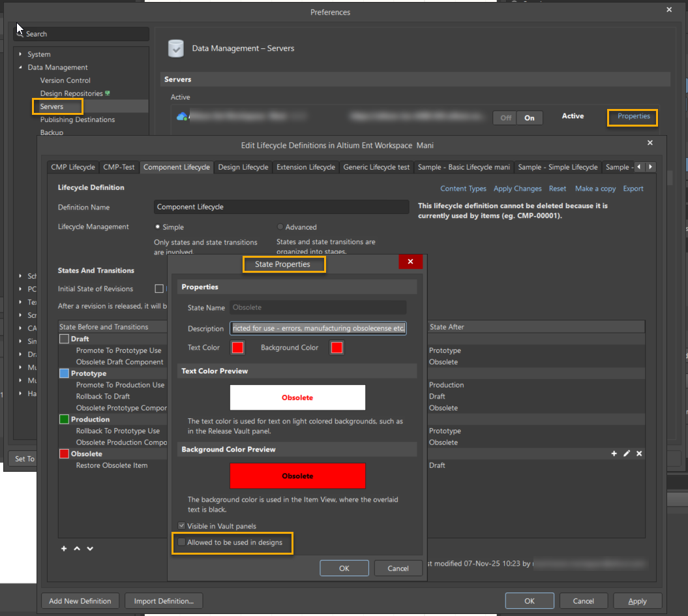The width and height of the screenshot is (688, 616).
Task: Click the Description text field
Action: (x=318, y=328)
